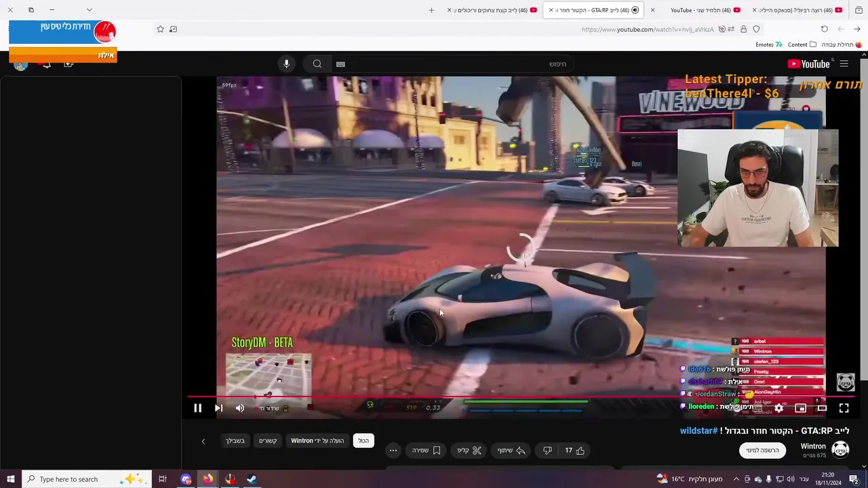Image resolution: width=868 pixels, height=488 pixels.
Task: Subscribe with הרשמה למינוי button
Action: (x=763, y=450)
